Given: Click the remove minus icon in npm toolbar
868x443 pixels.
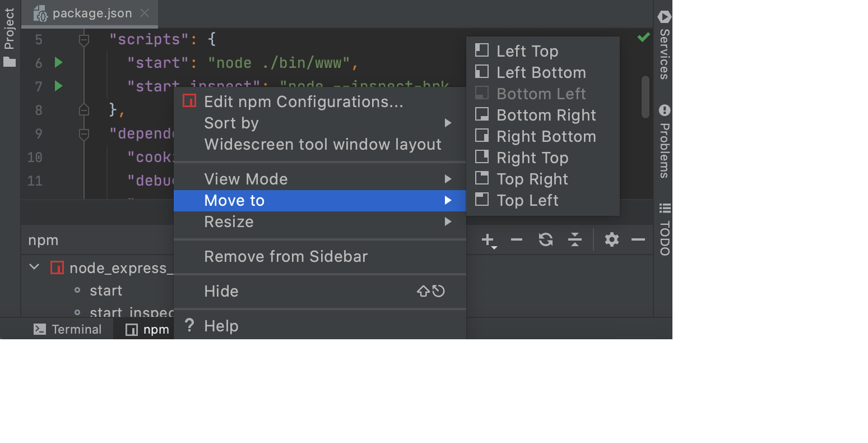Looking at the screenshot, I should [x=517, y=240].
